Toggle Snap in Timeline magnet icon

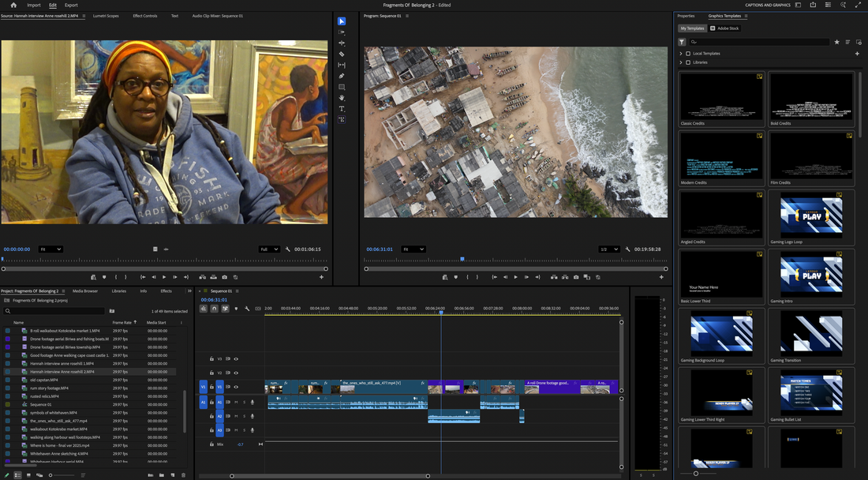pos(214,309)
